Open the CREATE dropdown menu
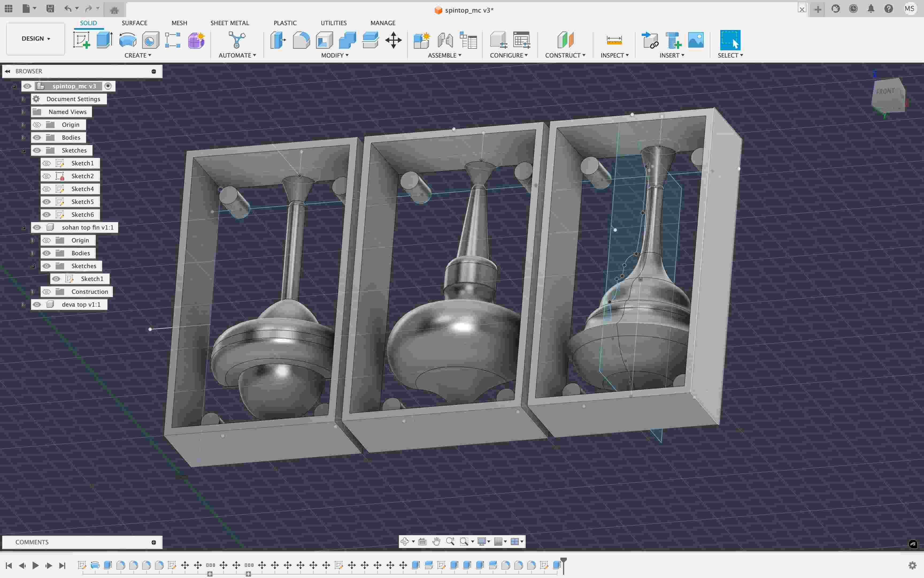 click(x=138, y=55)
